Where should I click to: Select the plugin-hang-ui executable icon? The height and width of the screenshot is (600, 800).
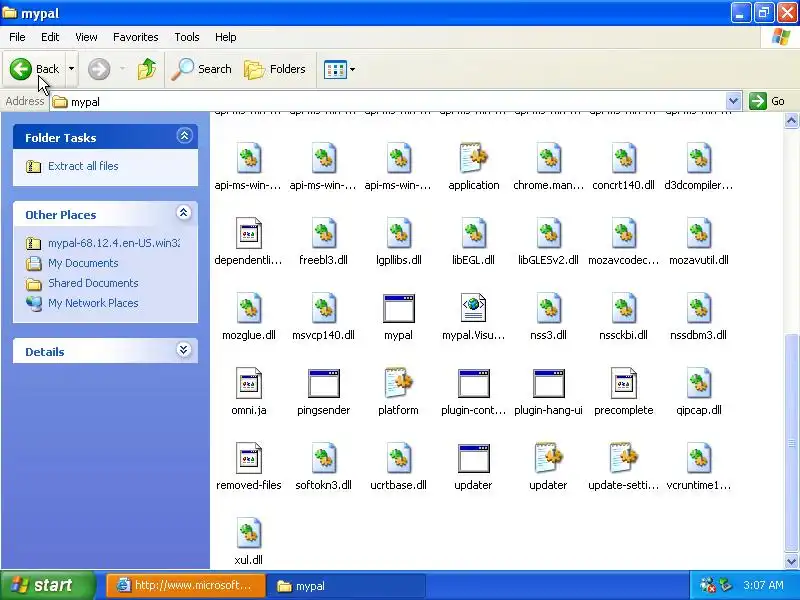548,383
